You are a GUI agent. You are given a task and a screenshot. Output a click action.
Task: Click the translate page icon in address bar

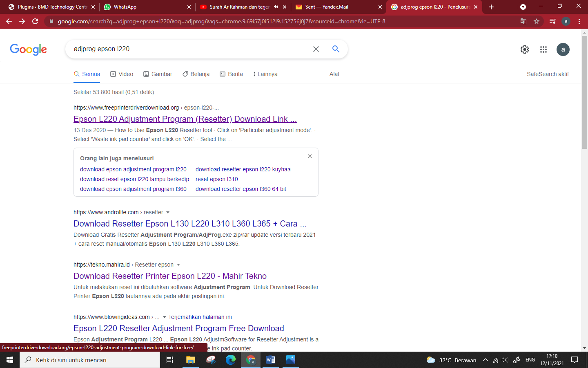click(x=523, y=21)
